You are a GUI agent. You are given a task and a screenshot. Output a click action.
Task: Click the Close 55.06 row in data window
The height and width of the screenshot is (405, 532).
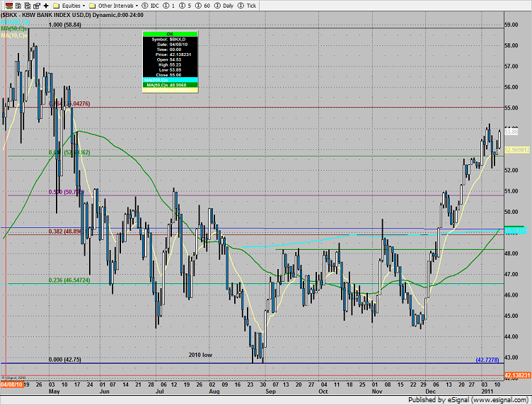[x=170, y=75]
